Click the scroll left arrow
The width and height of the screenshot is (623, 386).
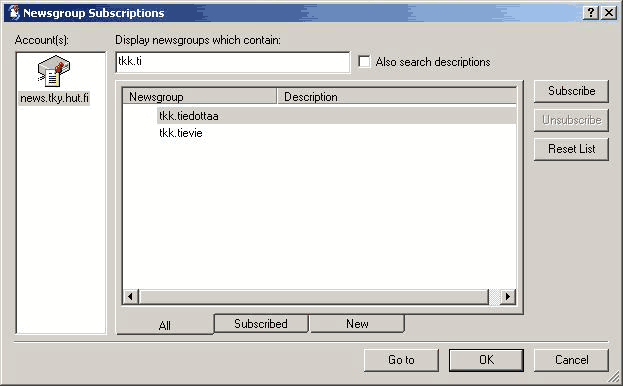pos(130,296)
